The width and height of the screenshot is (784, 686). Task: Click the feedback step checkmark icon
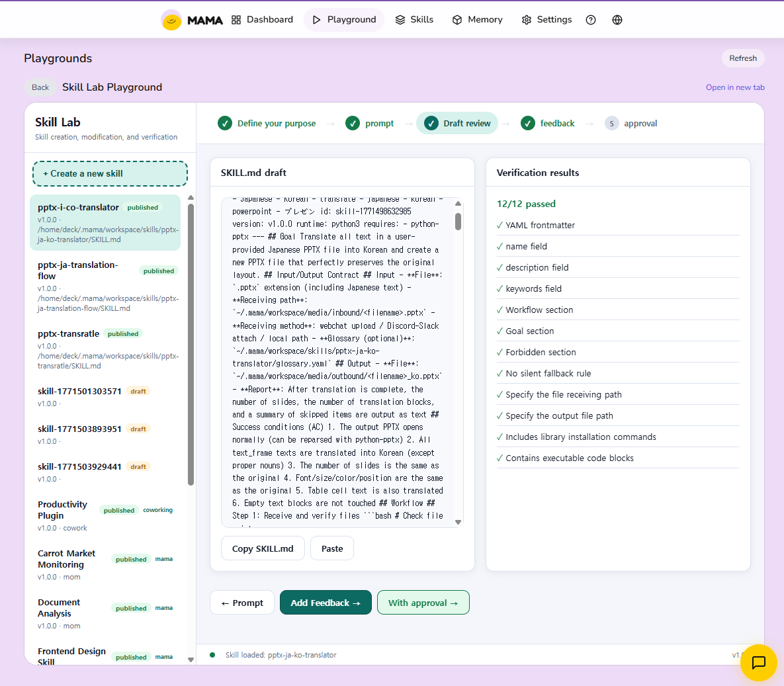[528, 124]
